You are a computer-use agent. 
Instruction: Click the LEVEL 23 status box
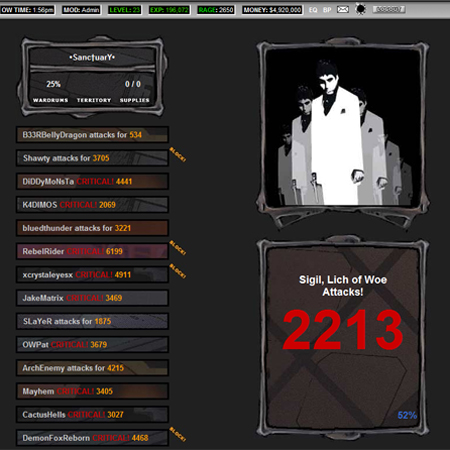[x=124, y=10]
